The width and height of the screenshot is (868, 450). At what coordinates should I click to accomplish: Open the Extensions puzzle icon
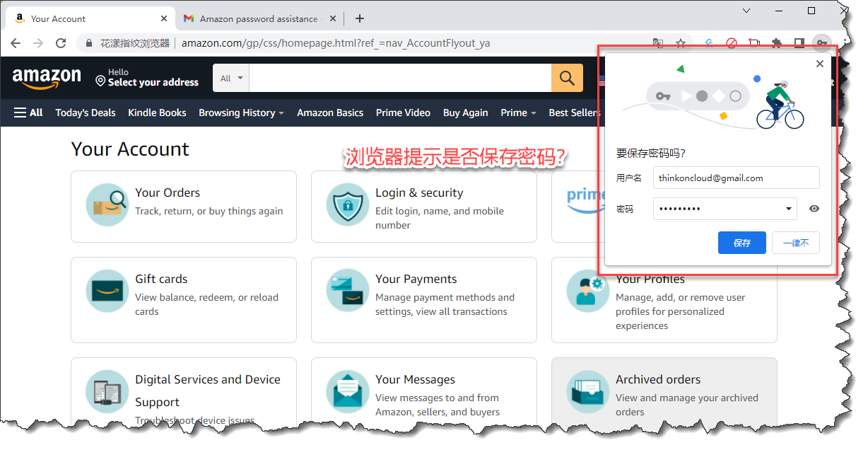777,43
